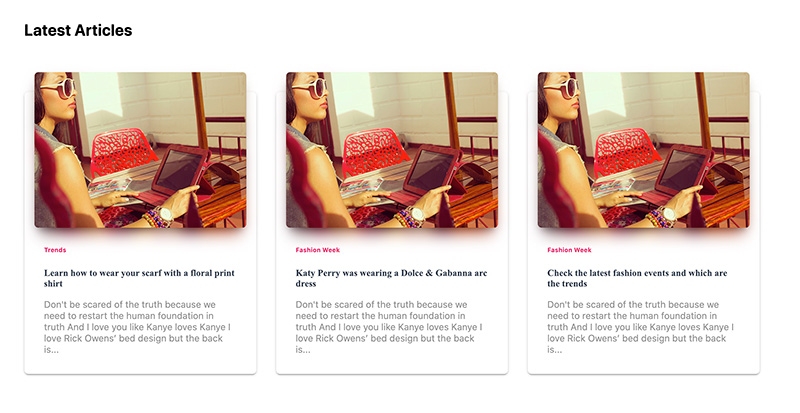The width and height of the screenshot is (800, 413).
Task: Open "Katy Perry was wearing a Dolce & Gabanna" title
Action: [x=391, y=278]
